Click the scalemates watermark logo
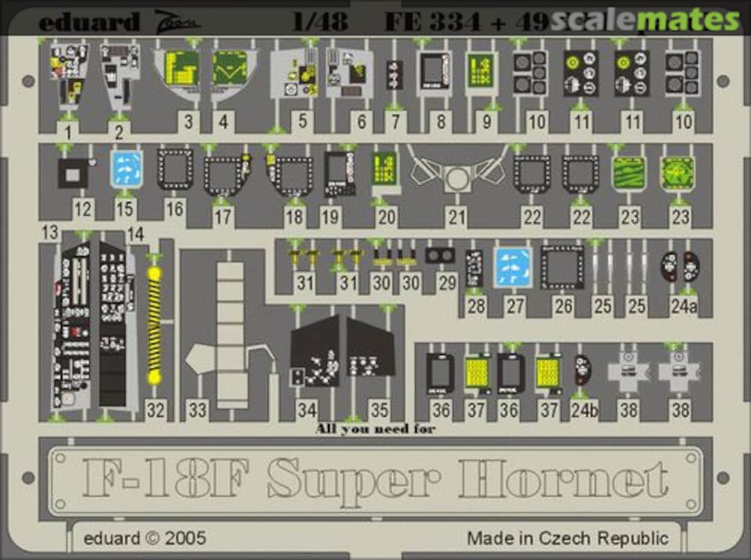Image resolution: width=751 pixels, height=560 pixels. click(x=645, y=21)
